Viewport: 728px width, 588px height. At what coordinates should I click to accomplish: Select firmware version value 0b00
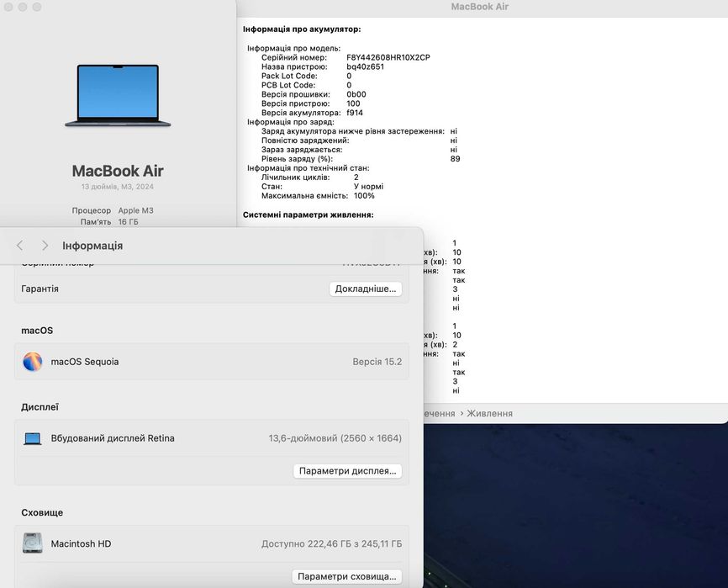click(356, 94)
